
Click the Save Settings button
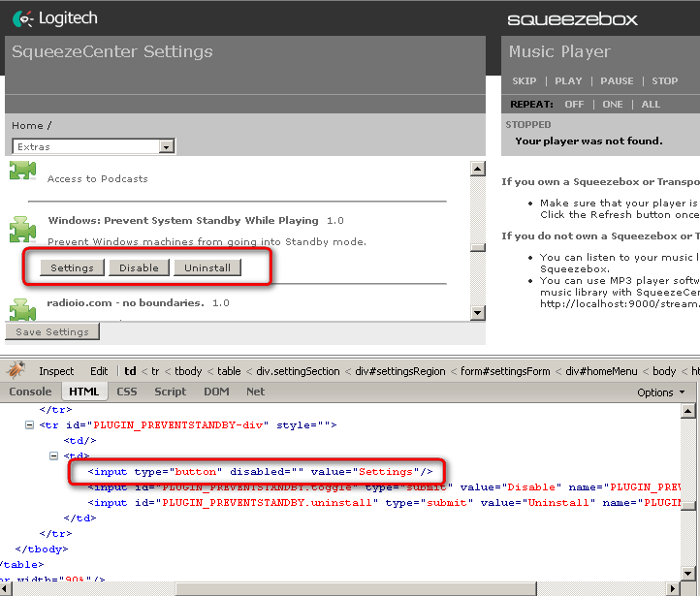click(x=52, y=331)
